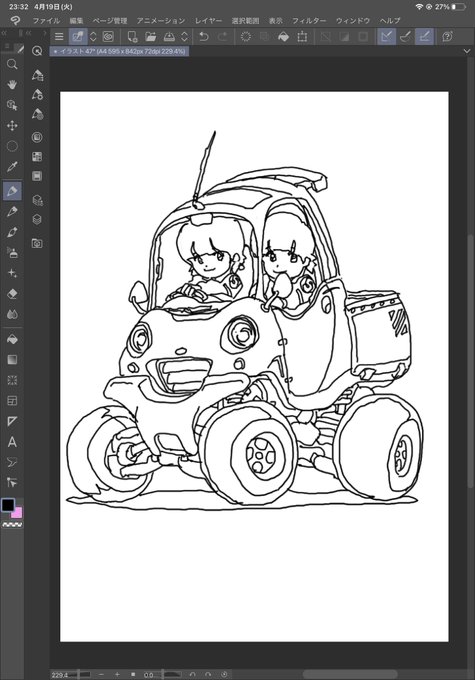
Task: Open the Color History palette icon
Action: tap(37, 176)
